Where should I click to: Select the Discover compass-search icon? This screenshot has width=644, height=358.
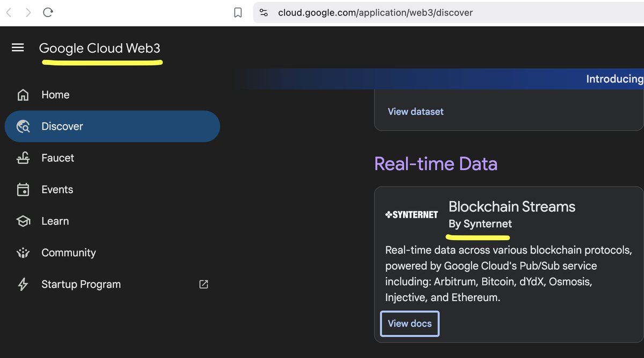(x=24, y=126)
